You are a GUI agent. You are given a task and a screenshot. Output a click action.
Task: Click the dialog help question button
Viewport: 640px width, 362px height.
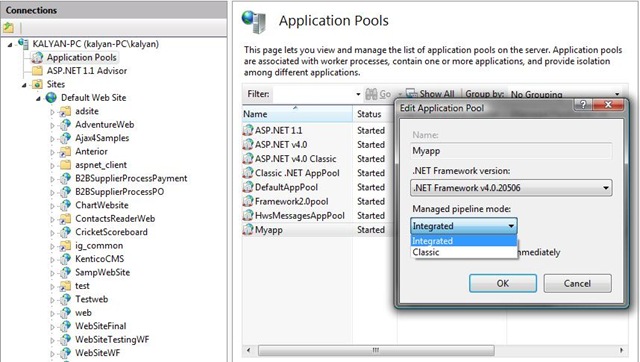click(x=583, y=104)
